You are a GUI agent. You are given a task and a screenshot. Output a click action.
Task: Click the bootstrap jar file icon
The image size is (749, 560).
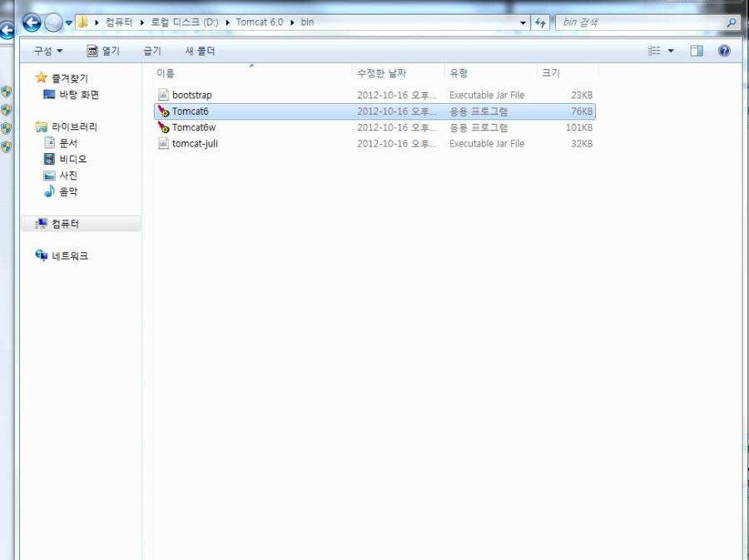click(163, 95)
